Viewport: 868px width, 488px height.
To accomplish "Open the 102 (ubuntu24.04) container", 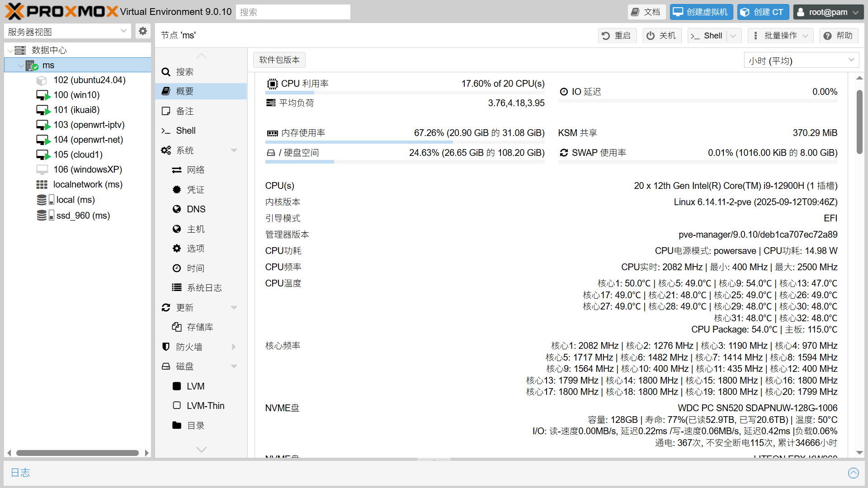I will tap(89, 80).
